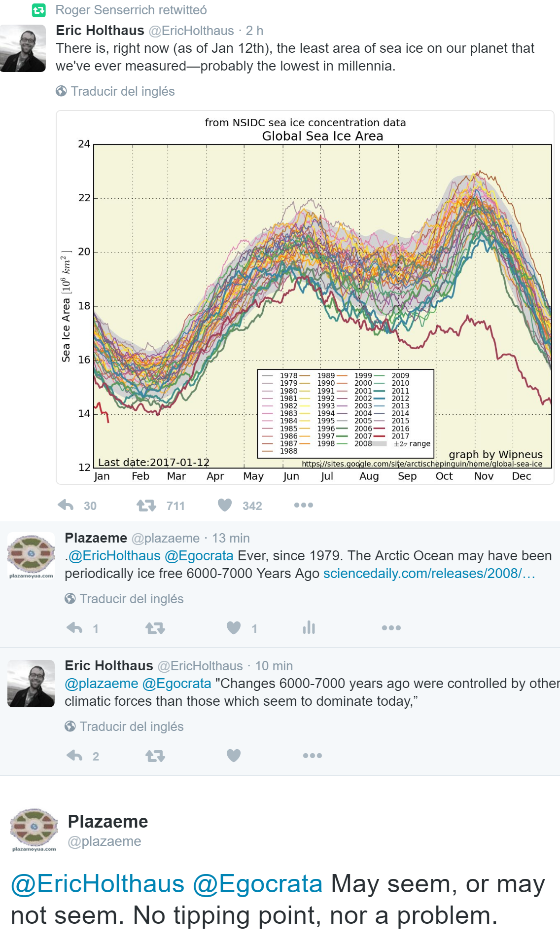Reply to Eric Holthaus's sea ice tweet
The image size is (560, 944).
tap(66, 505)
